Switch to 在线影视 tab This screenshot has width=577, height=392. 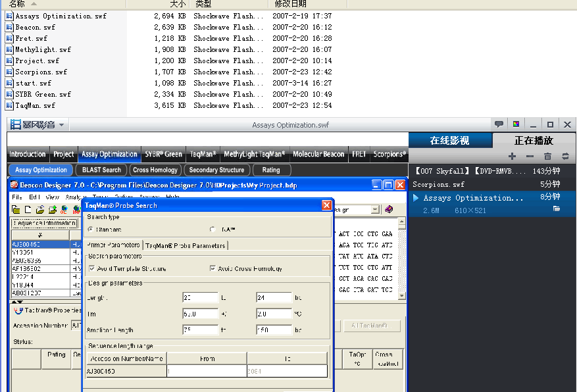coord(449,141)
